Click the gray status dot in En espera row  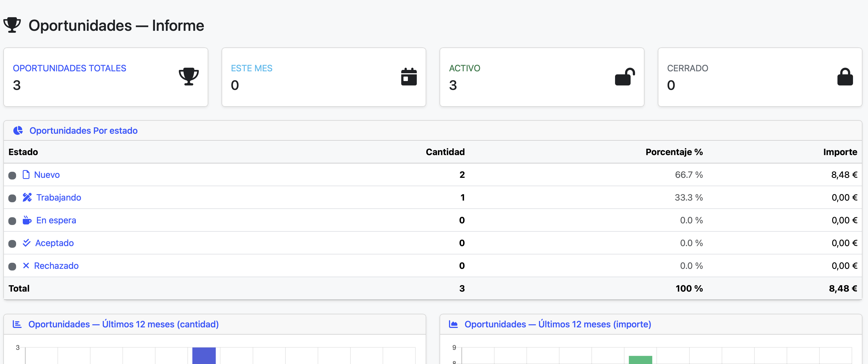click(12, 221)
